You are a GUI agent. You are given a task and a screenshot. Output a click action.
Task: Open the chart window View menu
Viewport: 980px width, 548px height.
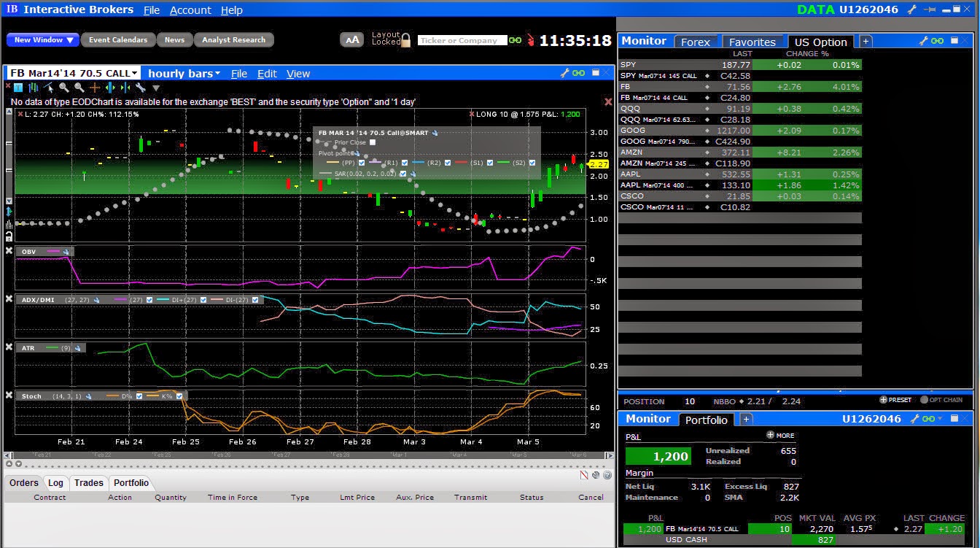[298, 74]
